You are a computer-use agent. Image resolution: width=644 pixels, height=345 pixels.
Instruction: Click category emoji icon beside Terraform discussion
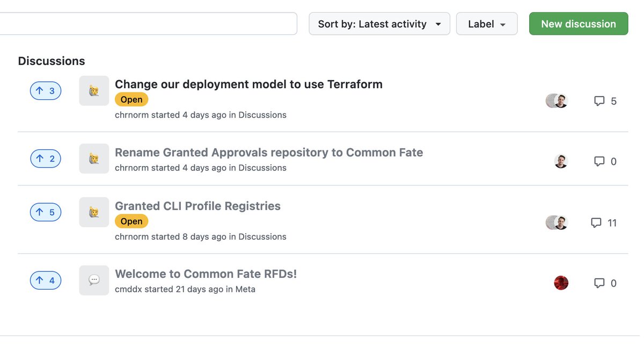pos(94,90)
